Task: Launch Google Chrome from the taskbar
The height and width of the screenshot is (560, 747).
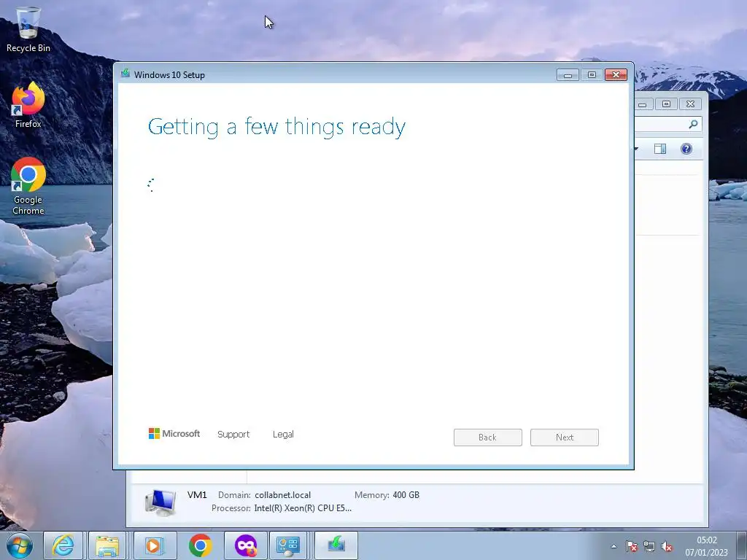Action: click(200, 545)
